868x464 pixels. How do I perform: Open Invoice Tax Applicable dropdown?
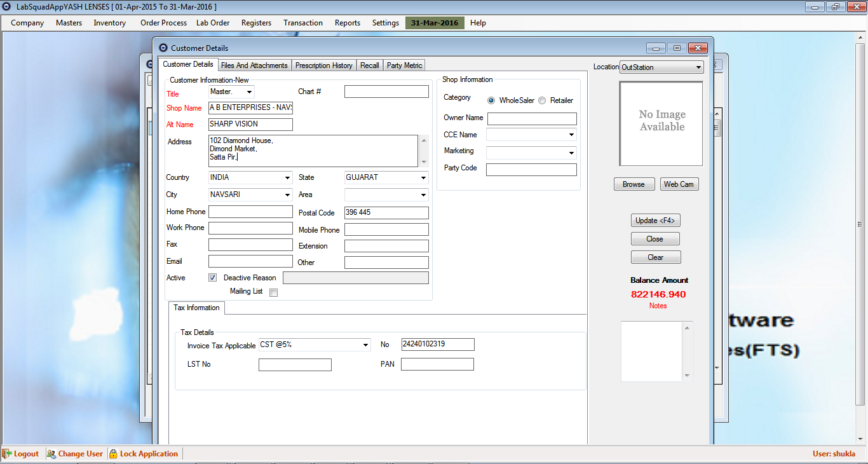(365, 345)
